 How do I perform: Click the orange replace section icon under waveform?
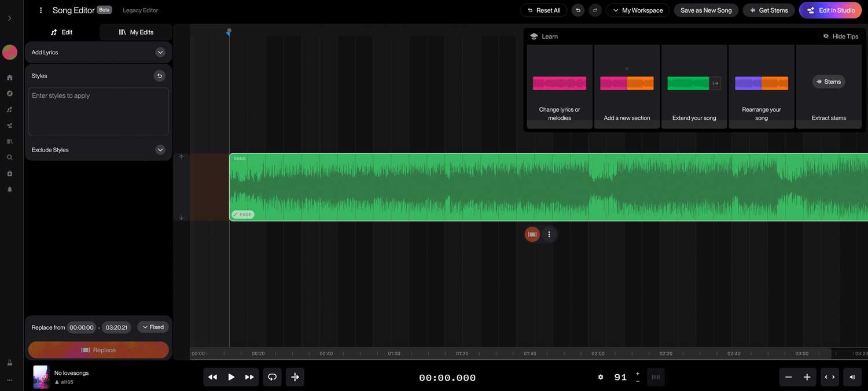(532, 234)
